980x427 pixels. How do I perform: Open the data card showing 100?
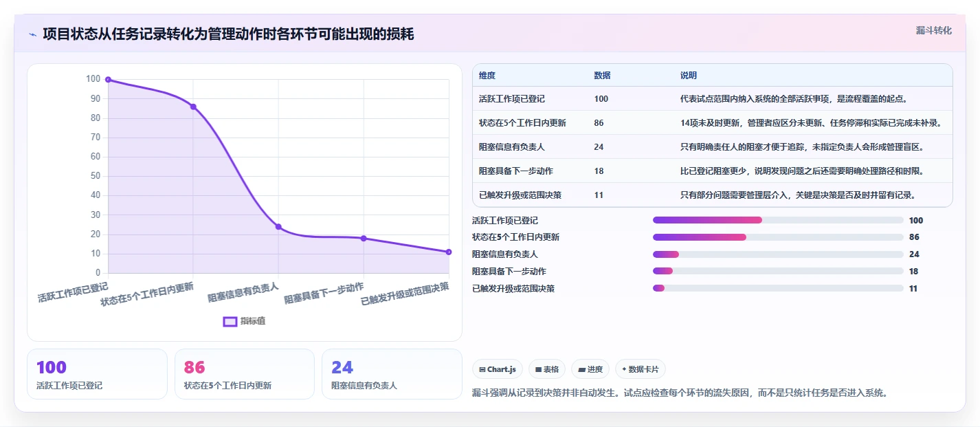(x=97, y=374)
